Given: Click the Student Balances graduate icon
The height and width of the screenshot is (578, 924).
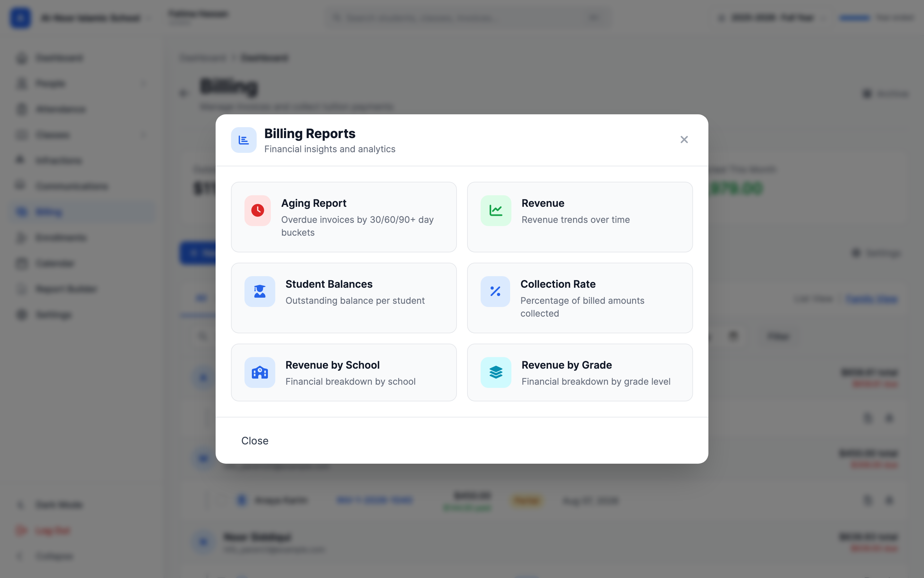Looking at the screenshot, I should pyautogui.click(x=260, y=292).
